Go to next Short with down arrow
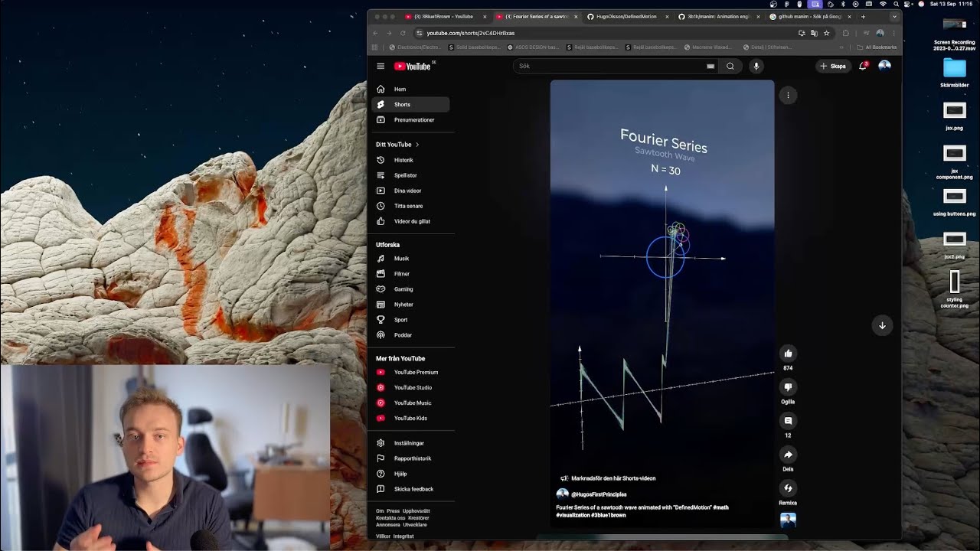 coord(882,325)
